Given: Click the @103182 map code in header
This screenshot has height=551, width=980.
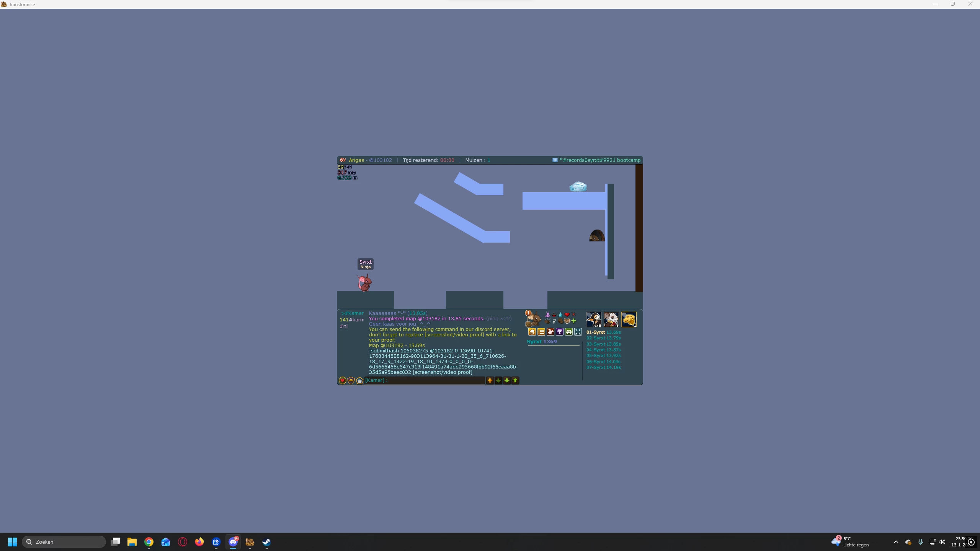Looking at the screenshot, I should [381, 160].
